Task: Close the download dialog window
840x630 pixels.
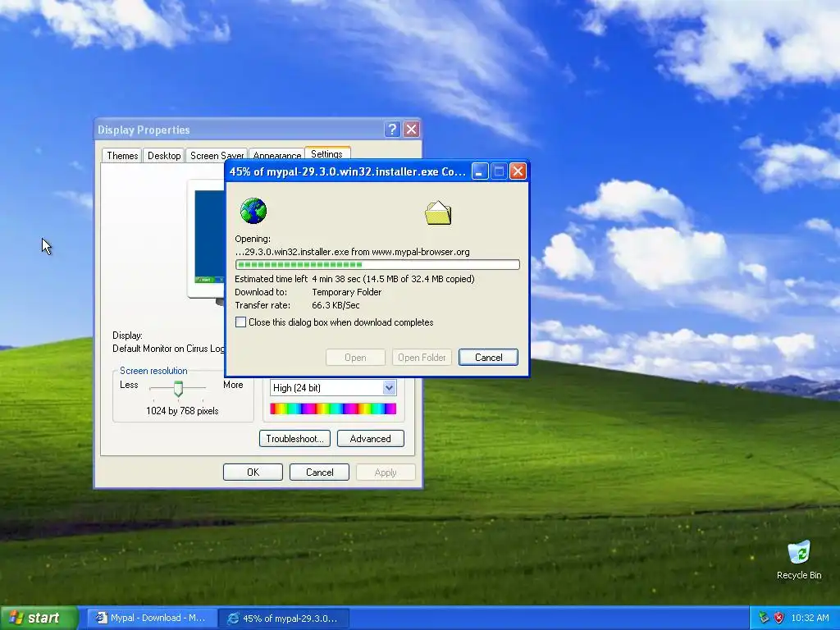Action: (x=518, y=171)
